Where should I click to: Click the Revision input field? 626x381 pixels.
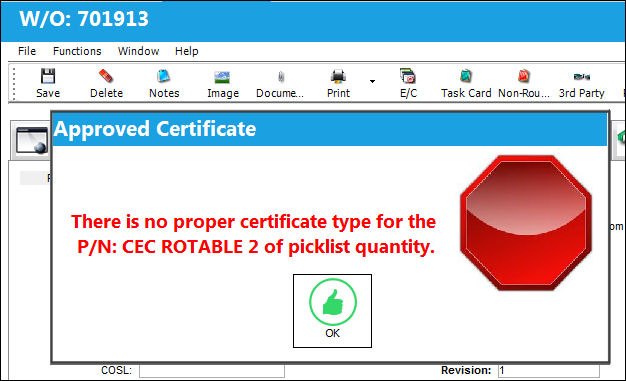pos(549,371)
